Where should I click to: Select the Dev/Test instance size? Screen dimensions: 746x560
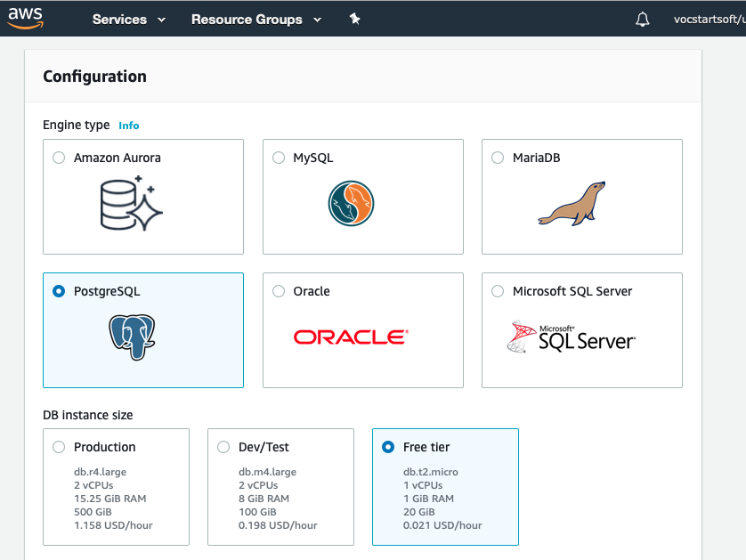223,447
